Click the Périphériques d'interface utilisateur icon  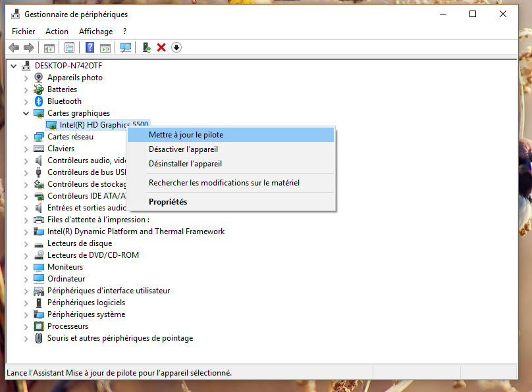tap(39, 291)
